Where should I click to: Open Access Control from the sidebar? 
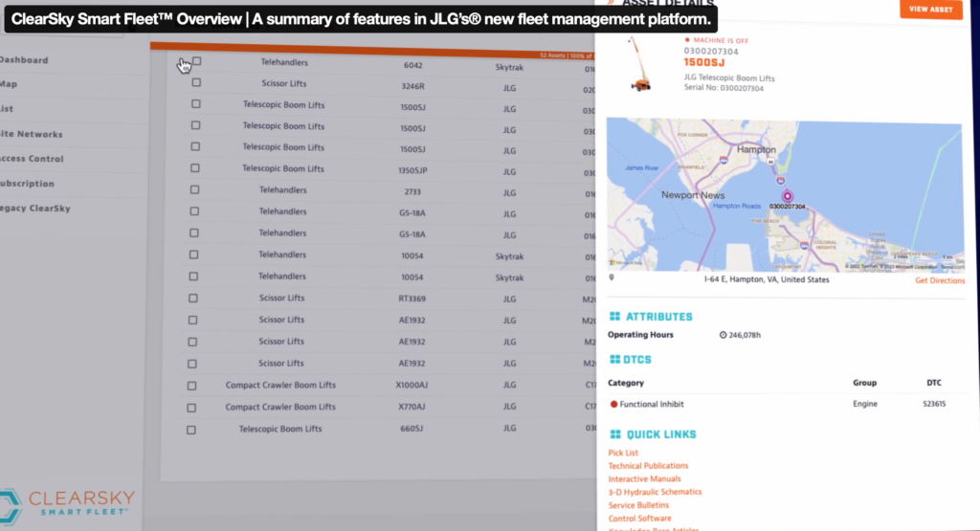point(32,159)
